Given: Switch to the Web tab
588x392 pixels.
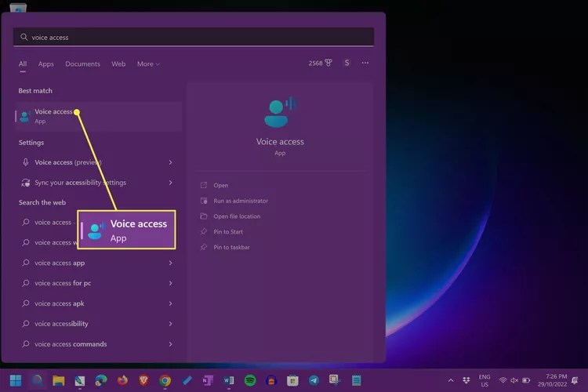Looking at the screenshot, I should (118, 64).
